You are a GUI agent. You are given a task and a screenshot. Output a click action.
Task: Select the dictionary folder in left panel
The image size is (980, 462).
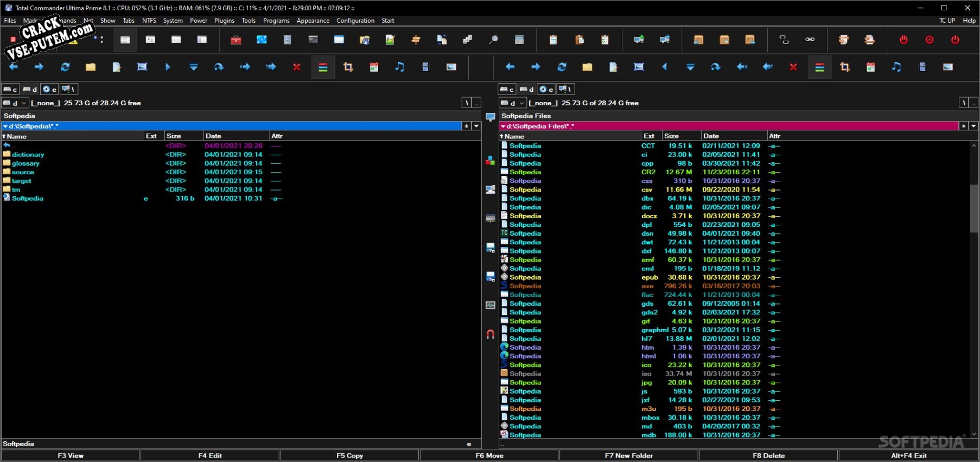pyautogui.click(x=28, y=155)
